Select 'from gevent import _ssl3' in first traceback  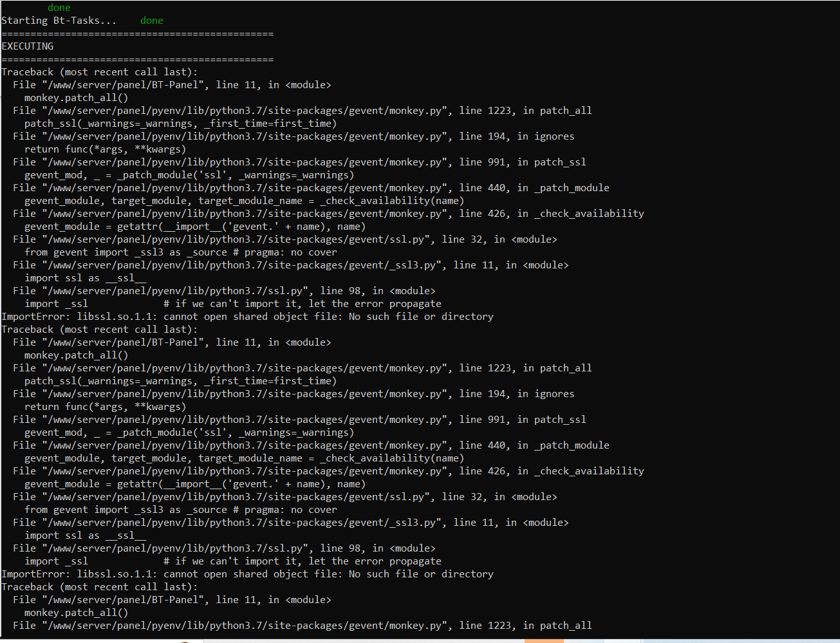pos(181,252)
